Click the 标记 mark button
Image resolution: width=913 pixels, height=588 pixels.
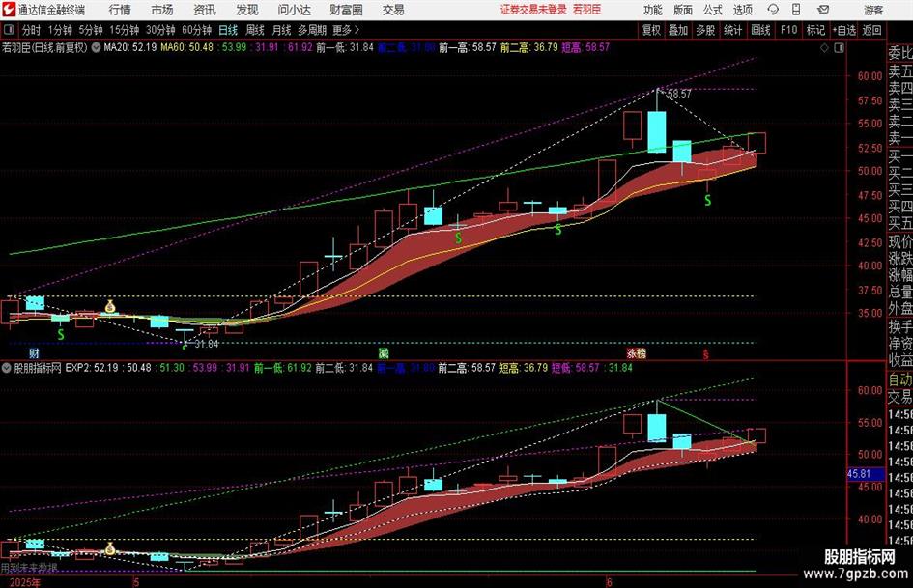(815, 30)
